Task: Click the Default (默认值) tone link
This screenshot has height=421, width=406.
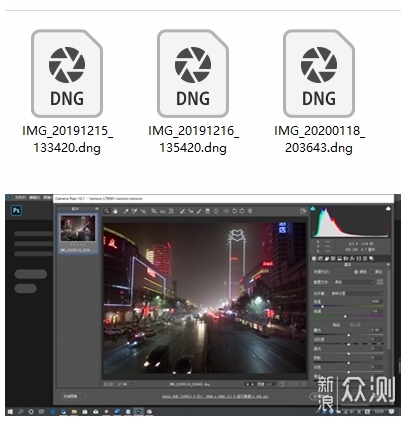Action: [354, 324]
